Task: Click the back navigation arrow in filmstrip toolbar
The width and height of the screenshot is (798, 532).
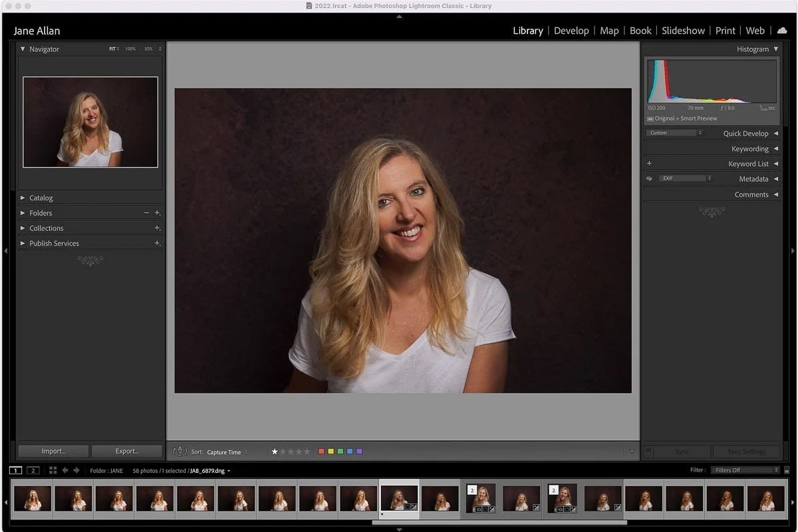Action: tap(65, 470)
